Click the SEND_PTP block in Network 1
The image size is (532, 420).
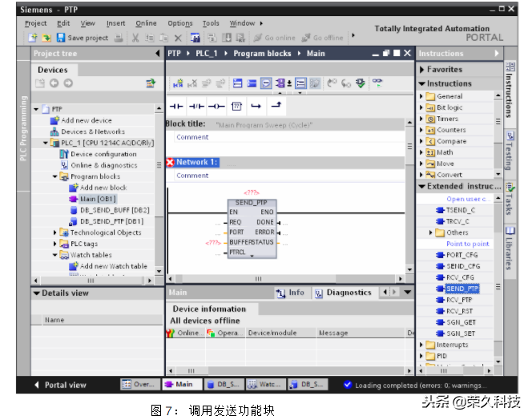(x=252, y=228)
